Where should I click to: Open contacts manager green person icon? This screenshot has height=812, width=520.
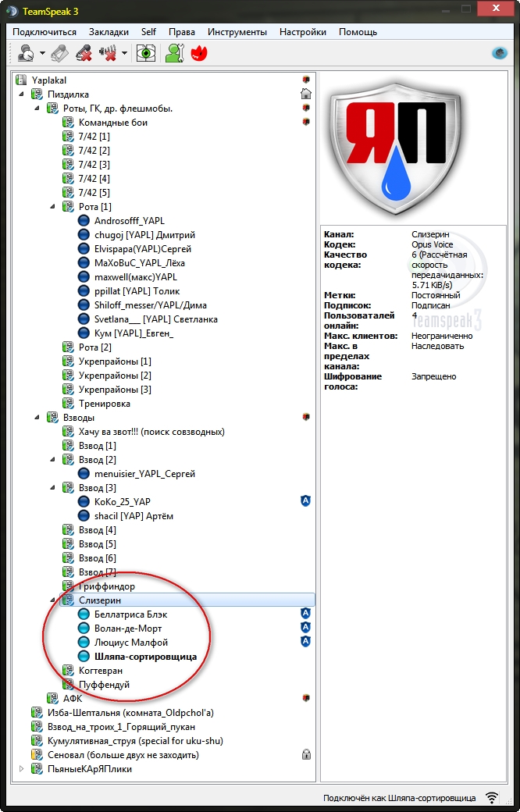pos(175,53)
